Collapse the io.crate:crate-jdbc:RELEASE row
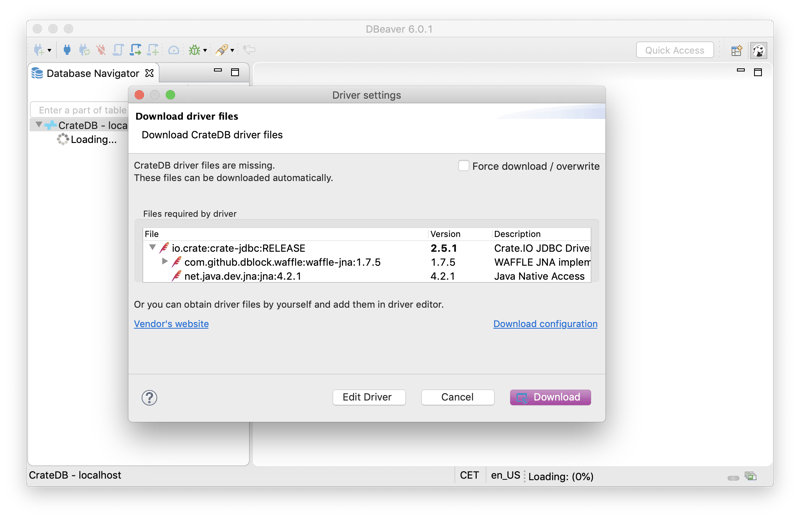 [x=152, y=248]
